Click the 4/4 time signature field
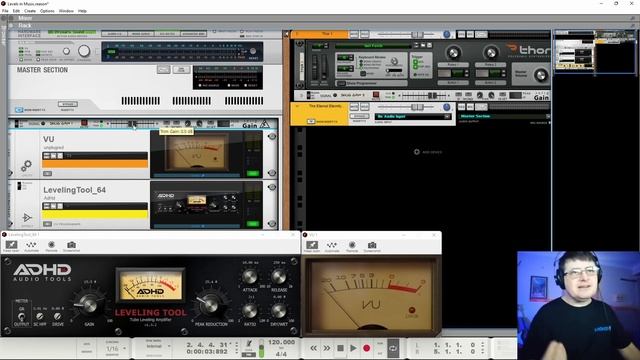This screenshot has width=640, height=360. coord(281,354)
